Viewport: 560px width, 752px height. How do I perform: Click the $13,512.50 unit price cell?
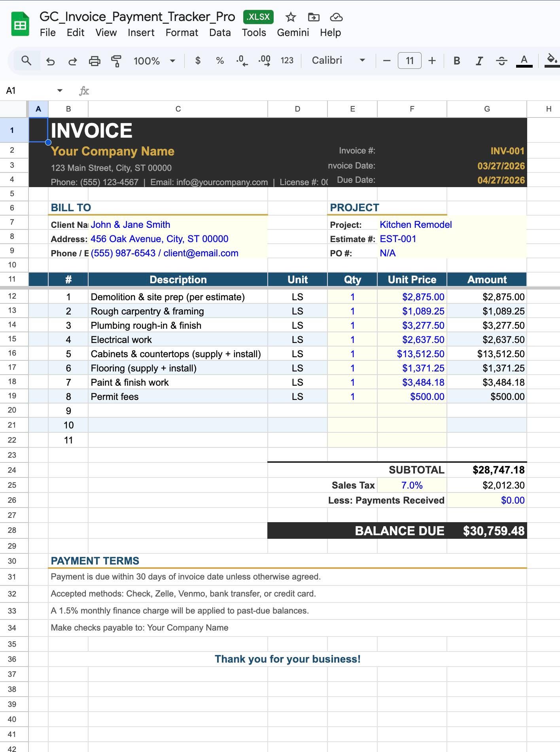[x=412, y=354]
